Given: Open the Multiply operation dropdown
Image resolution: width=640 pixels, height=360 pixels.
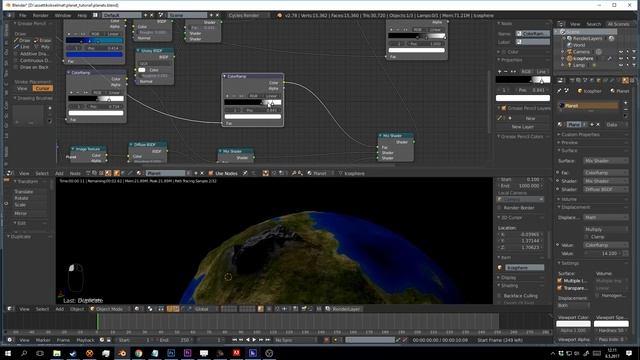Looking at the screenshot, I should (x=605, y=229).
